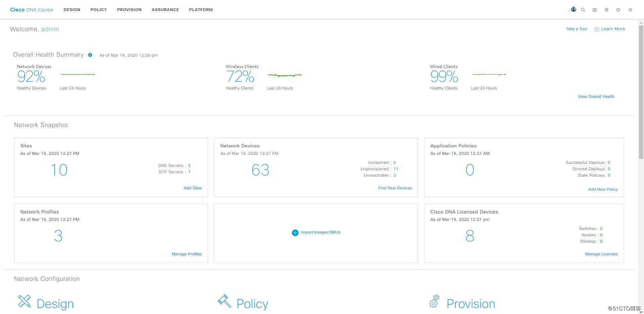Open the PLATFORM menu

click(x=201, y=10)
